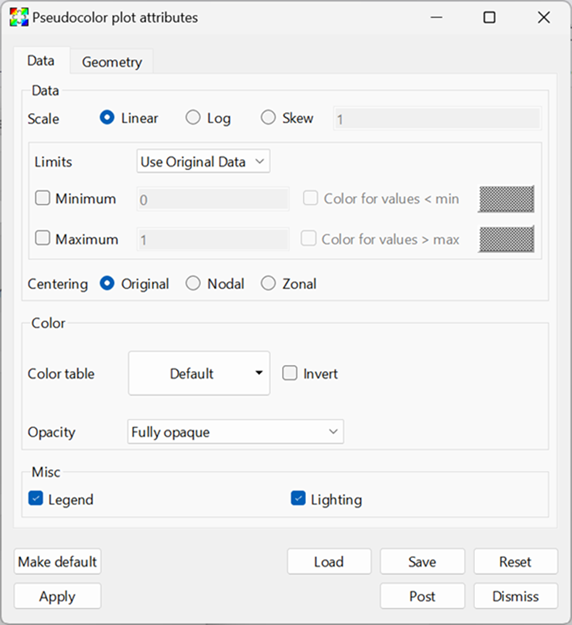
Task: Disable the Lighting checkbox
Action: (x=298, y=498)
